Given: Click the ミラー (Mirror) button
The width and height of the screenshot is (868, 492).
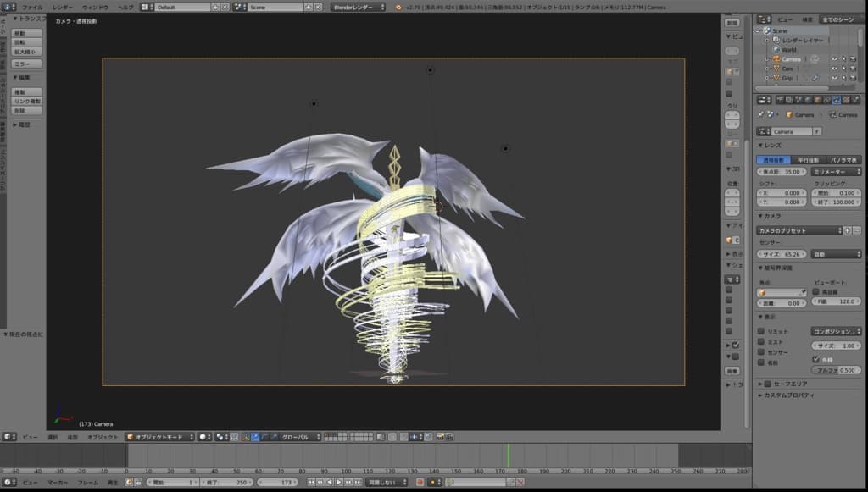Looking at the screenshot, I should pos(27,64).
